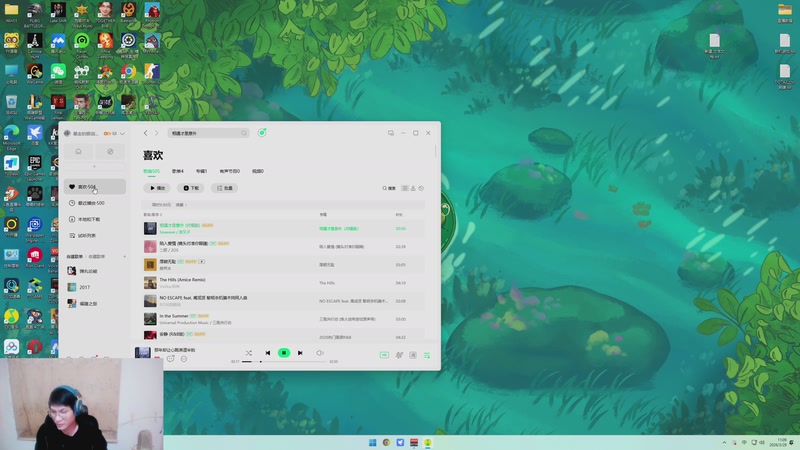The width and height of the screenshot is (800, 450).
Task: Select the NO ESCAPE feat. song row
Action: pyautogui.click(x=284, y=301)
